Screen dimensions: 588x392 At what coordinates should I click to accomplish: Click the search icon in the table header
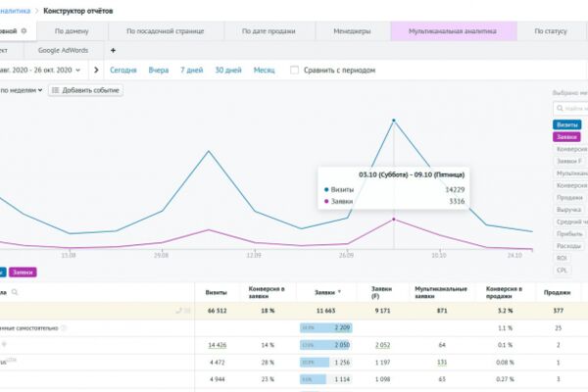tap(15, 292)
